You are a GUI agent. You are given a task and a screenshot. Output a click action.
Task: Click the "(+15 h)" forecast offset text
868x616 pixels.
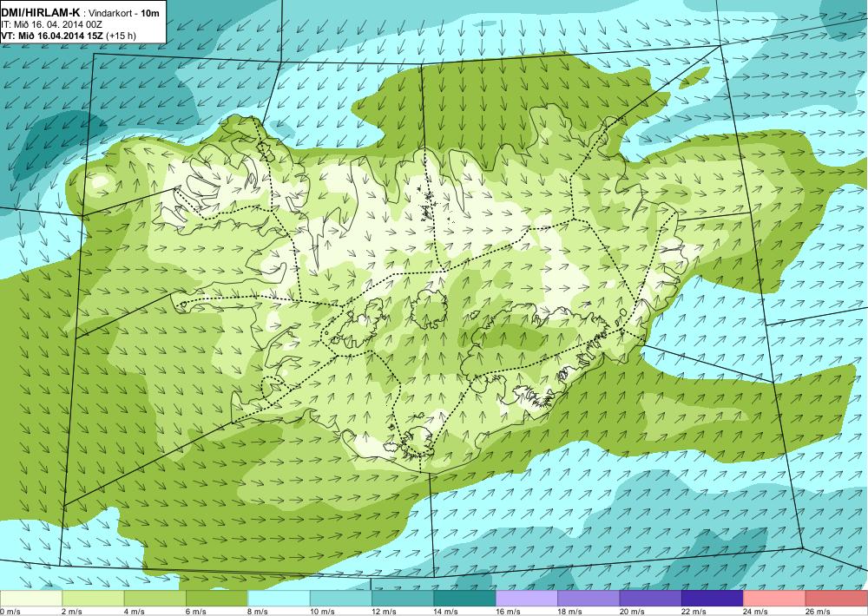122,36
